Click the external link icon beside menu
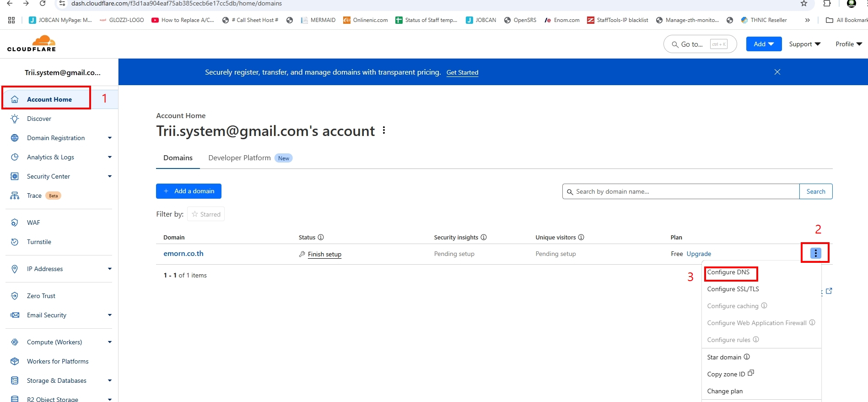The width and height of the screenshot is (868, 402). click(x=829, y=291)
